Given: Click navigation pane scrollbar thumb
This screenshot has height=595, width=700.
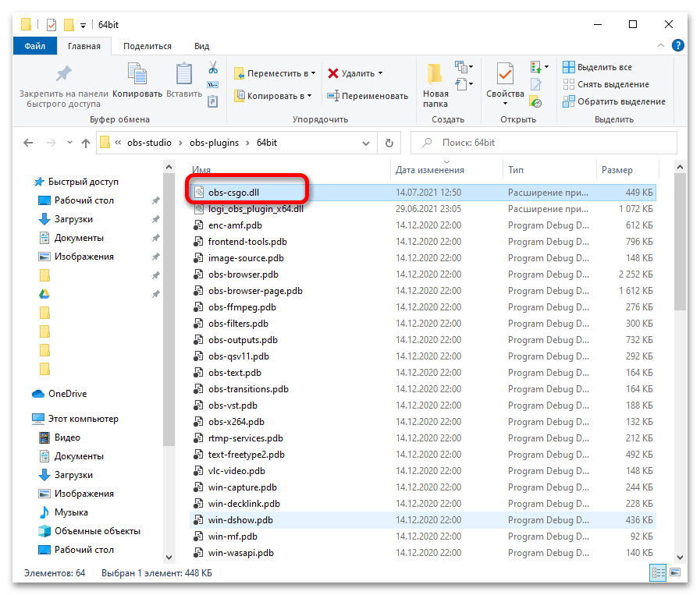Looking at the screenshot, I should [169, 310].
